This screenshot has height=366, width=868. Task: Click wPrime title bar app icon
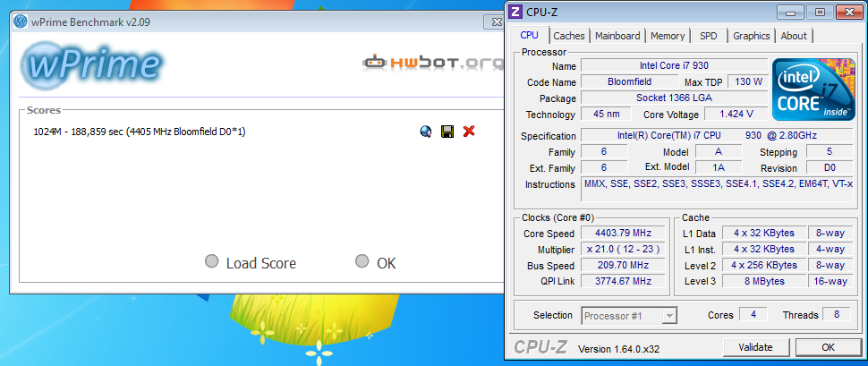click(21, 22)
